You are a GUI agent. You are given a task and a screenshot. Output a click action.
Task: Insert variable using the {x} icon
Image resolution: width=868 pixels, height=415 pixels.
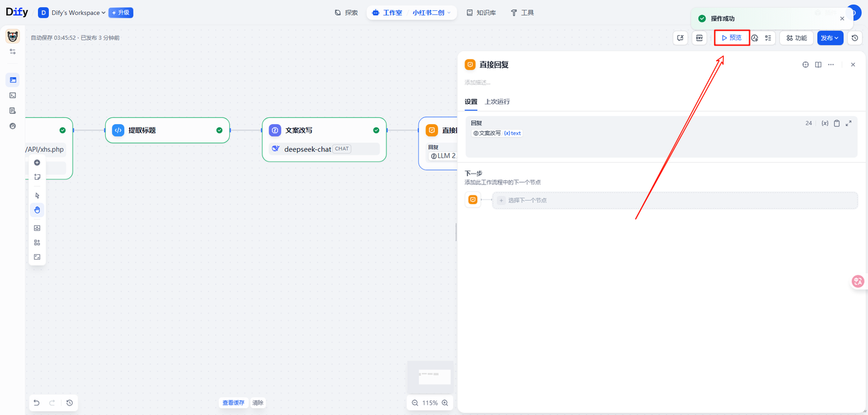pyautogui.click(x=825, y=123)
